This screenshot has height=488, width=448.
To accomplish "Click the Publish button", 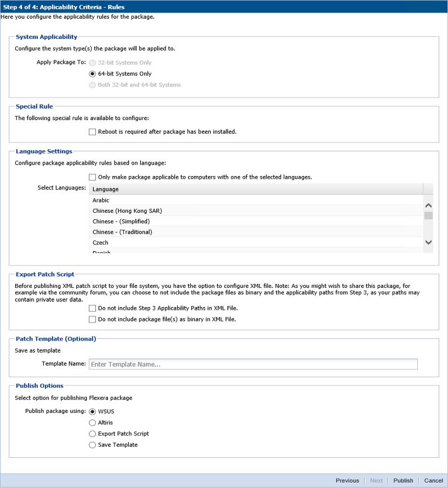I will (403, 481).
